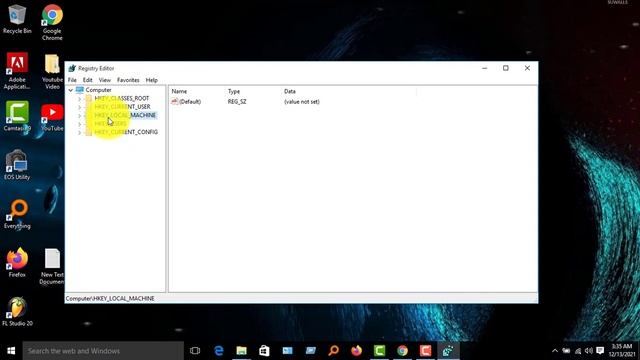Viewport: 640px width, 360px height.
Task: Open Firefox from taskbar
Action: (356, 351)
